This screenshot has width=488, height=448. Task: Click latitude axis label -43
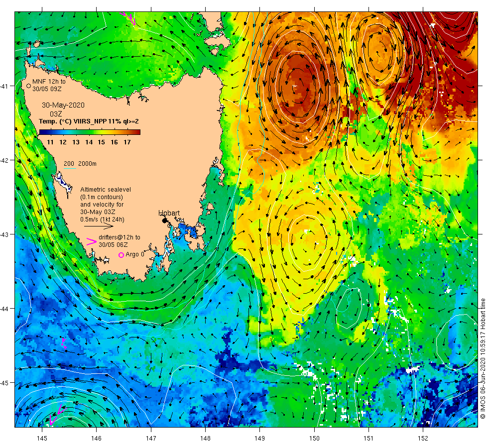(x=4, y=234)
